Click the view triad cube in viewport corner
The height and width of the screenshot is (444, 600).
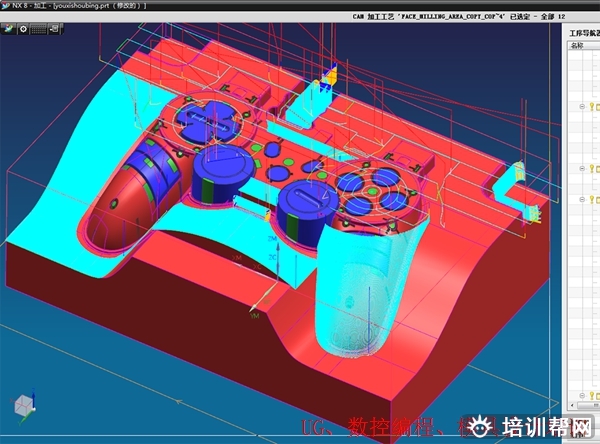coord(21,407)
